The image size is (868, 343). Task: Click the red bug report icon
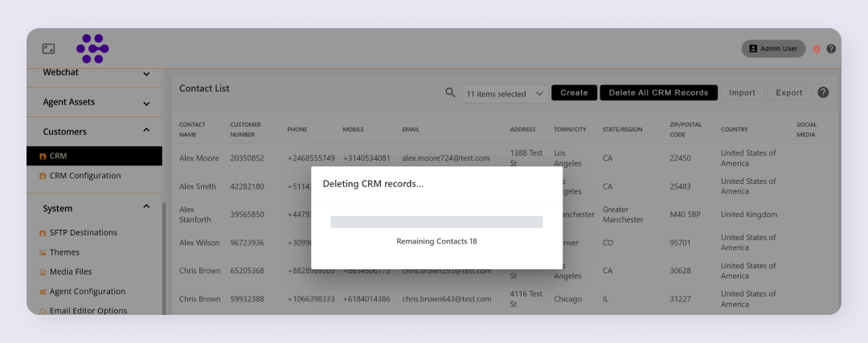click(x=817, y=49)
